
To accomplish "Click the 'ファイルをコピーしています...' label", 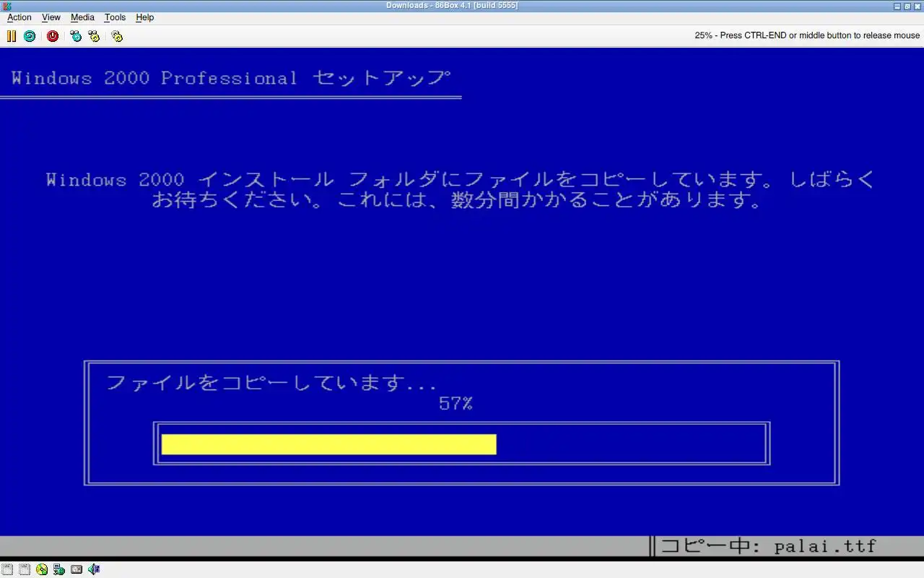I will 271,383.
